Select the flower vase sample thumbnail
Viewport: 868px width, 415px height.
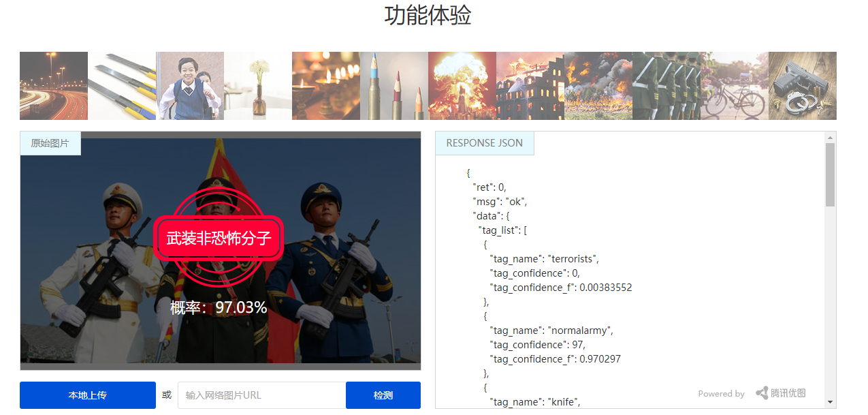258,86
